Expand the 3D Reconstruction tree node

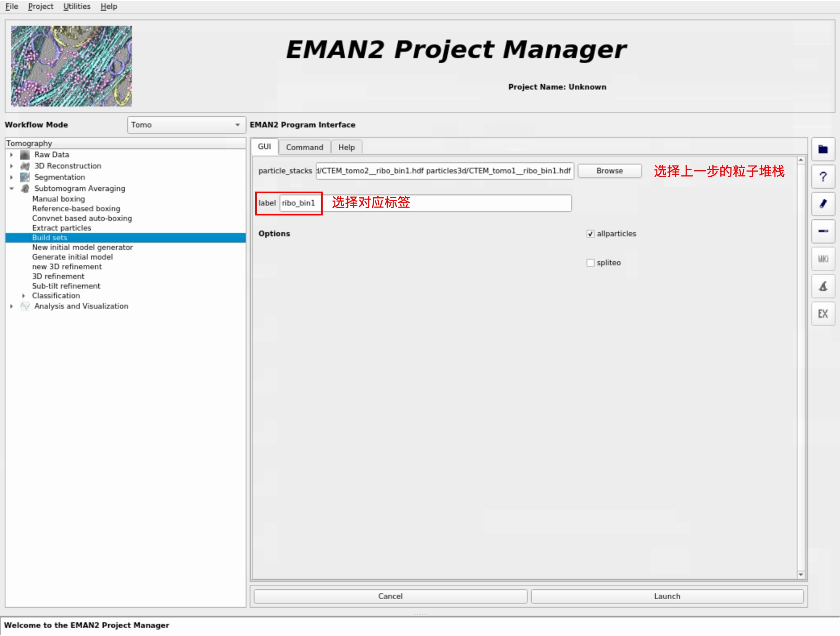[11, 166]
